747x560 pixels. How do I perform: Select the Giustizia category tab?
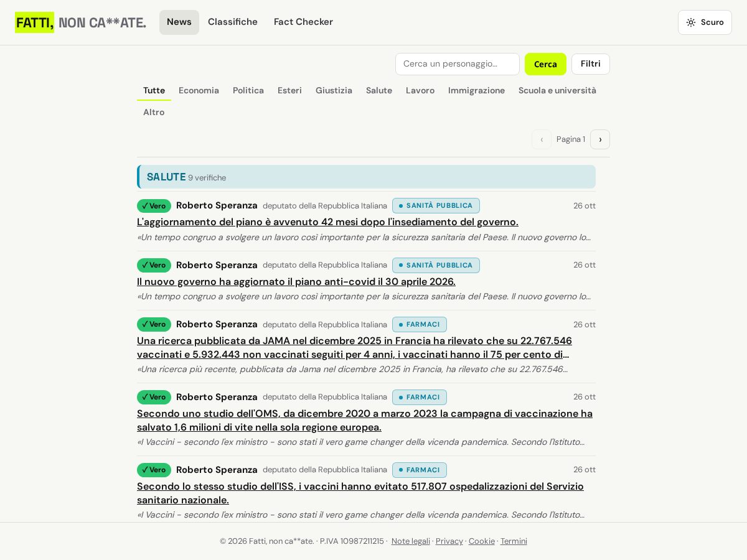pos(334,90)
